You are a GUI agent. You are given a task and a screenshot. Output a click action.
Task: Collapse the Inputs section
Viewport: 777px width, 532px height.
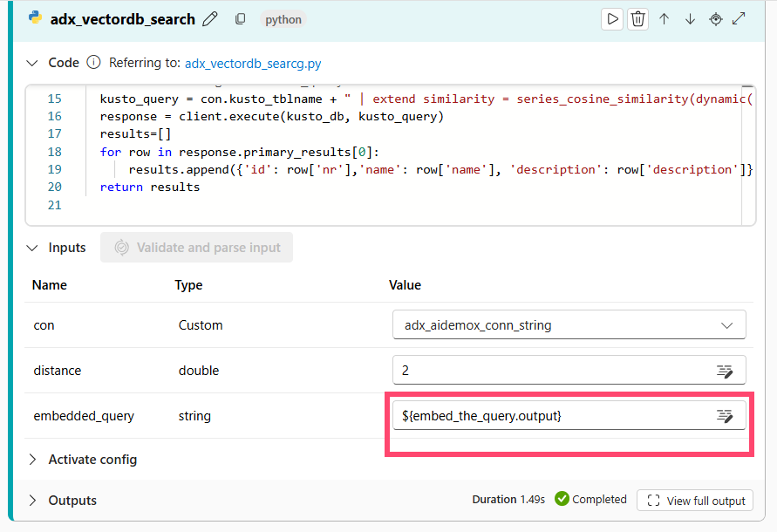point(32,248)
